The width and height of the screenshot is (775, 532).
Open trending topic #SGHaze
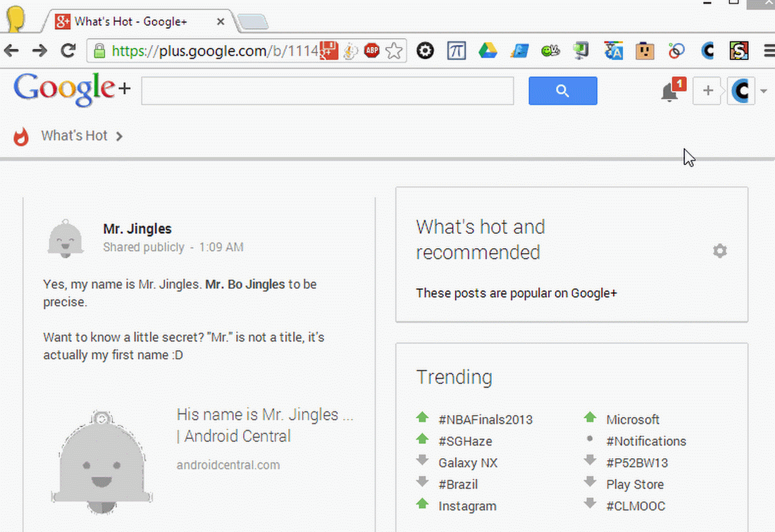pyautogui.click(x=465, y=441)
